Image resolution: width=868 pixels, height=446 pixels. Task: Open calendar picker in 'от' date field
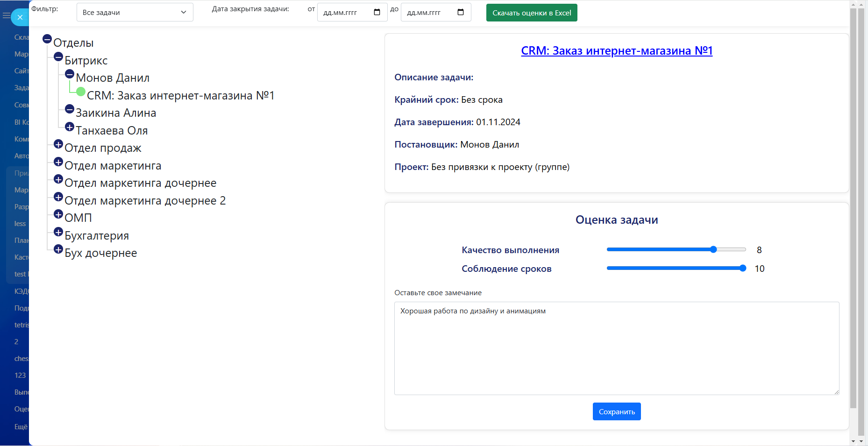click(377, 13)
